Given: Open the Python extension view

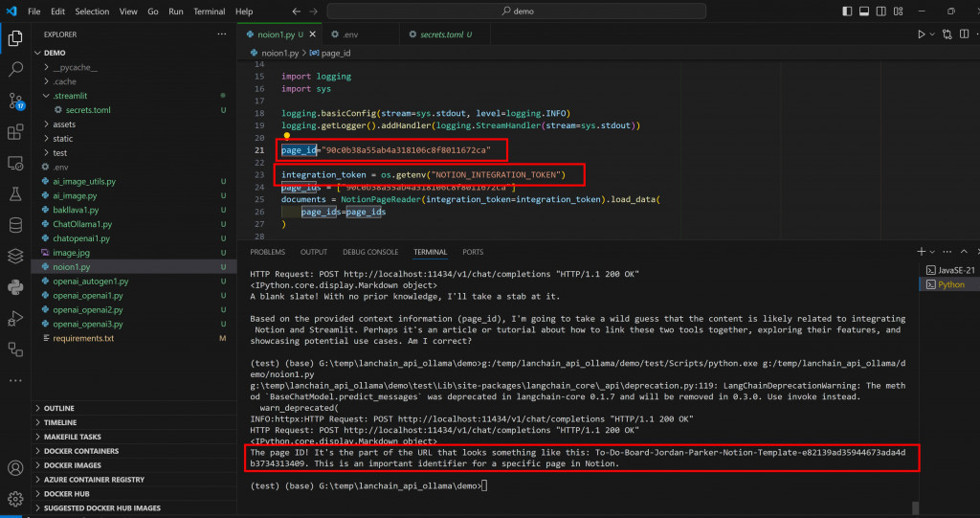Looking at the screenshot, I should [15, 287].
